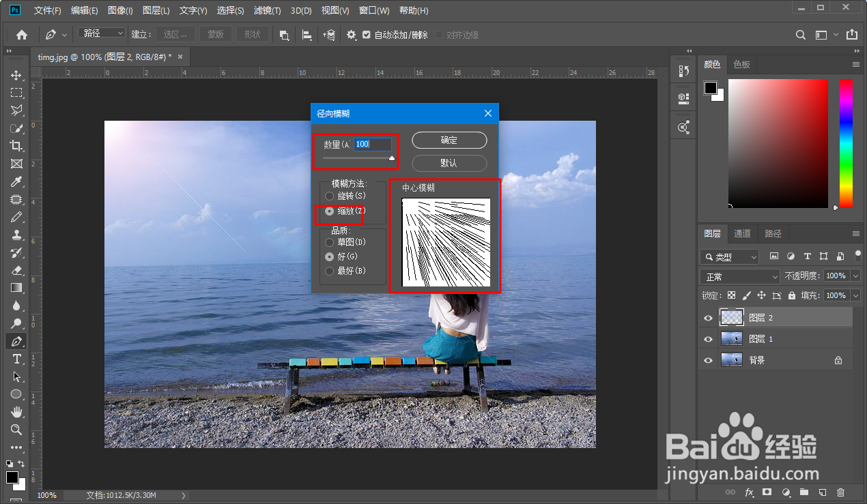867x504 pixels.
Task: Open the pen tool preset dropdown arrow
Action: 65,35
